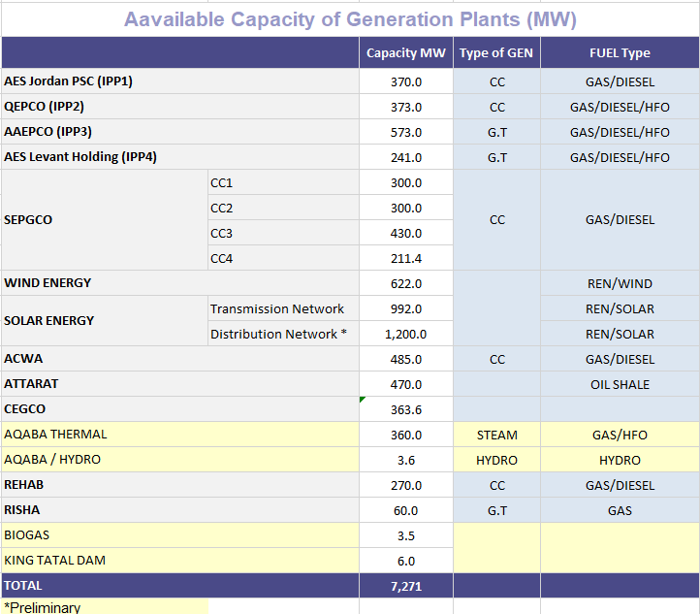Click the 'REN/WIND' fuel type cell
The height and width of the screenshot is (614, 700).
pyautogui.click(x=620, y=283)
